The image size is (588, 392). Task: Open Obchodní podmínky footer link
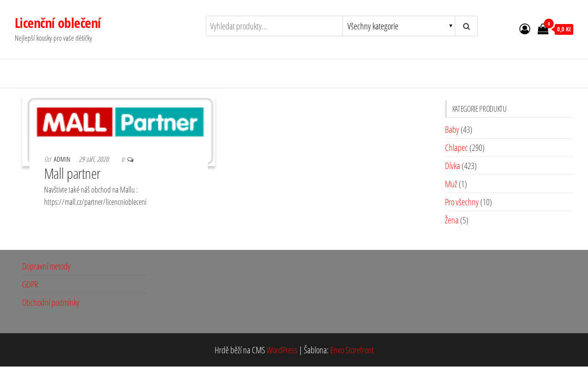pyautogui.click(x=50, y=302)
